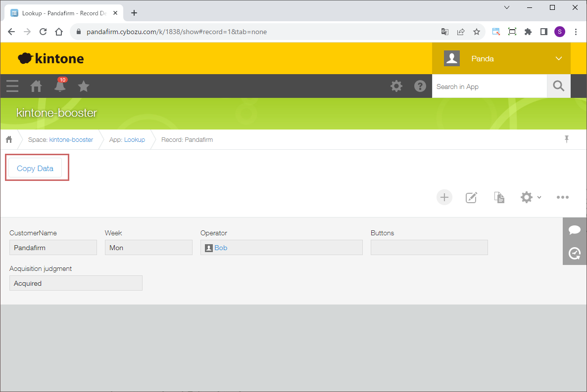Open the notifications bell
The image size is (587, 392).
coord(60,87)
